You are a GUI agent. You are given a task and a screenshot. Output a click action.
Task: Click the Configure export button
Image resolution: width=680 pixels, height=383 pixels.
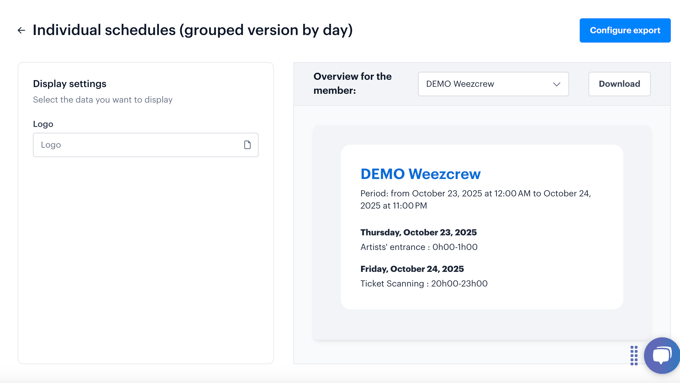click(x=625, y=30)
